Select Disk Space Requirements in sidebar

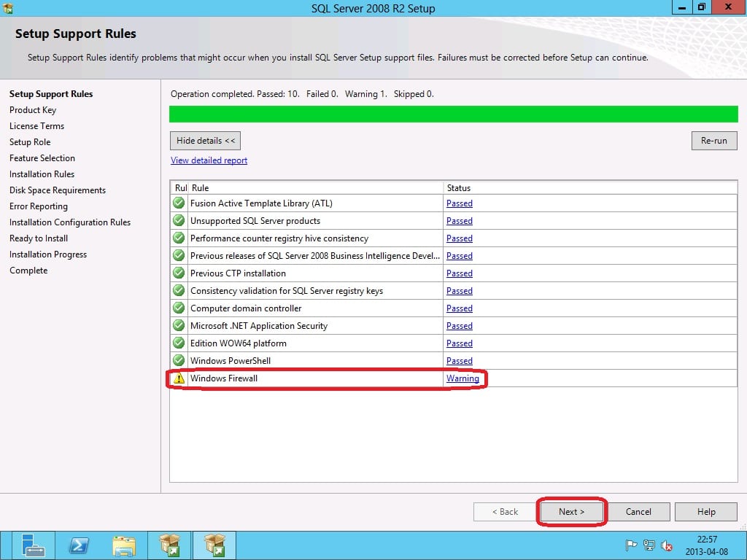pyautogui.click(x=58, y=190)
